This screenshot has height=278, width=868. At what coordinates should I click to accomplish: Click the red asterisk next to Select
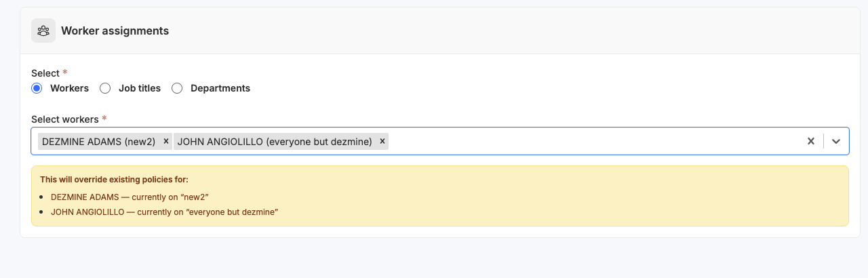point(65,73)
